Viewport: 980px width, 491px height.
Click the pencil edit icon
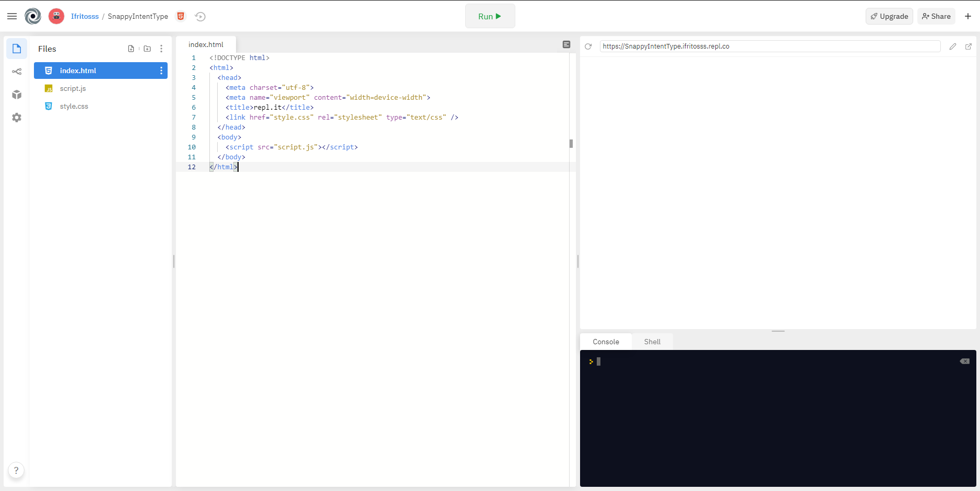[x=953, y=46]
